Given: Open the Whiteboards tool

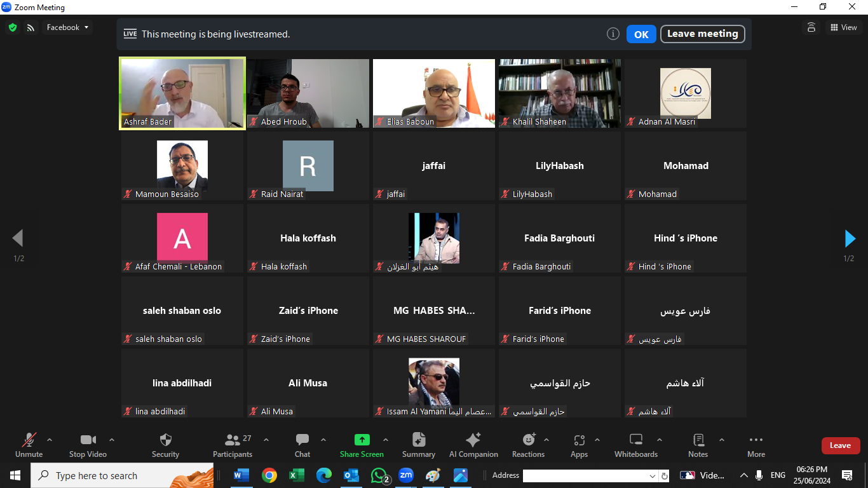Looking at the screenshot, I should (635, 440).
